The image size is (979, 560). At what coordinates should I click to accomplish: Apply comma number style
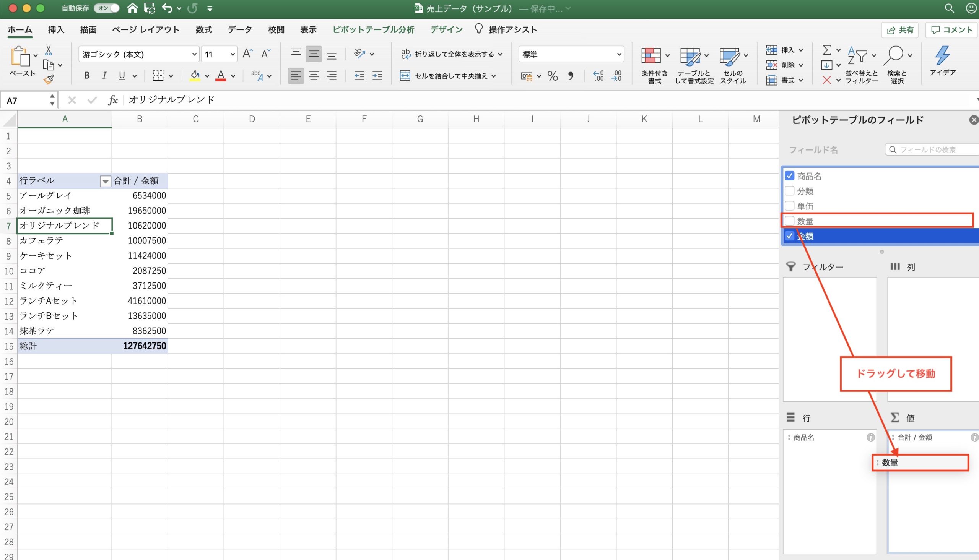coord(571,76)
